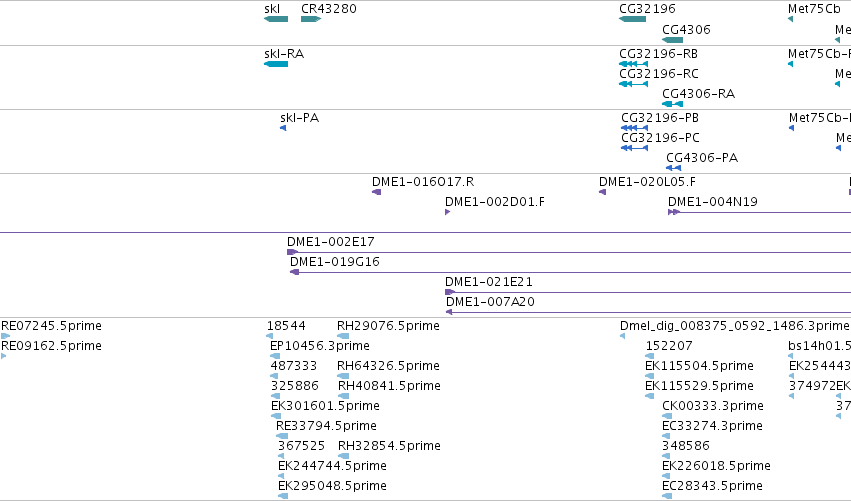
Task: Open the Dmel_dig_008375_0592_1486.3prime label
Action: [734, 326]
